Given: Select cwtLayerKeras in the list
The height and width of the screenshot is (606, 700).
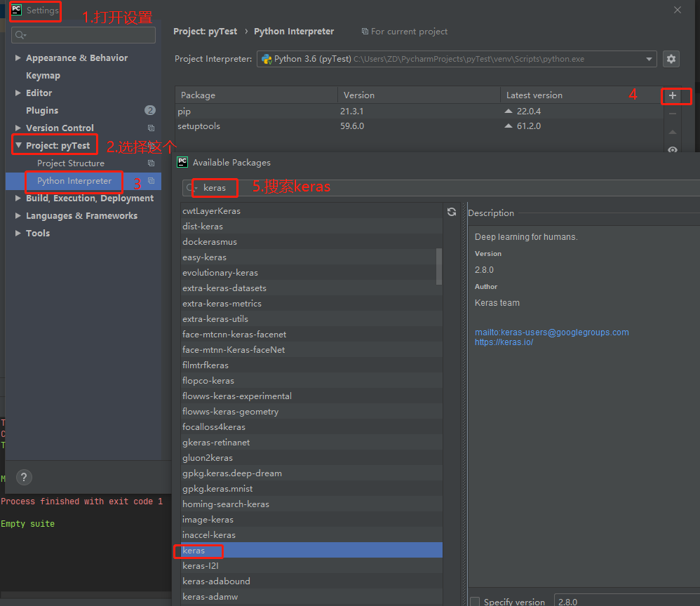Looking at the screenshot, I should 311,211.
